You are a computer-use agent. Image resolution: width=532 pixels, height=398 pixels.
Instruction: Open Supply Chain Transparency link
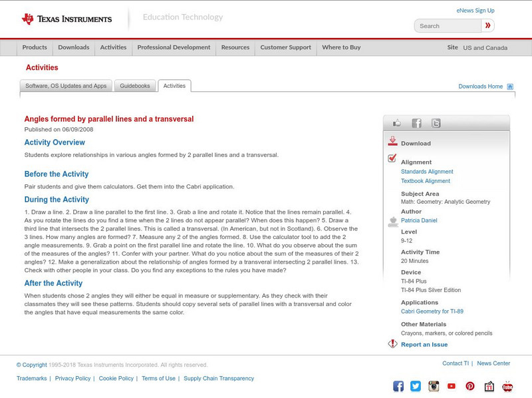(219, 378)
